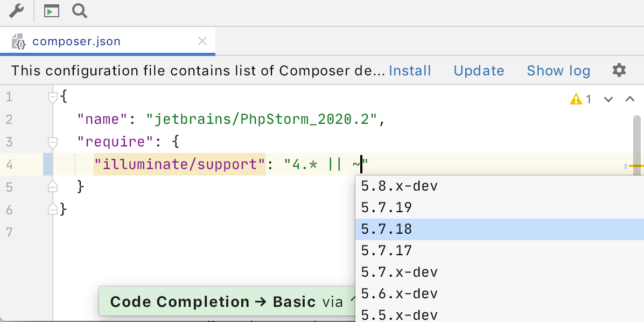The height and width of the screenshot is (322, 644).
Task: Close the composer.json tab
Action: [x=202, y=41]
